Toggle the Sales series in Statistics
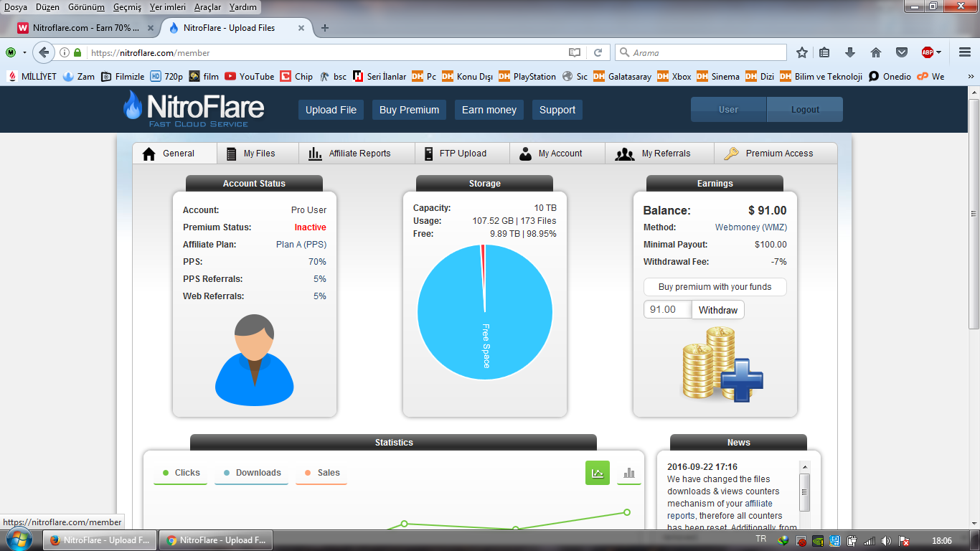Screen dimensions: 980x551 [321, 473]
